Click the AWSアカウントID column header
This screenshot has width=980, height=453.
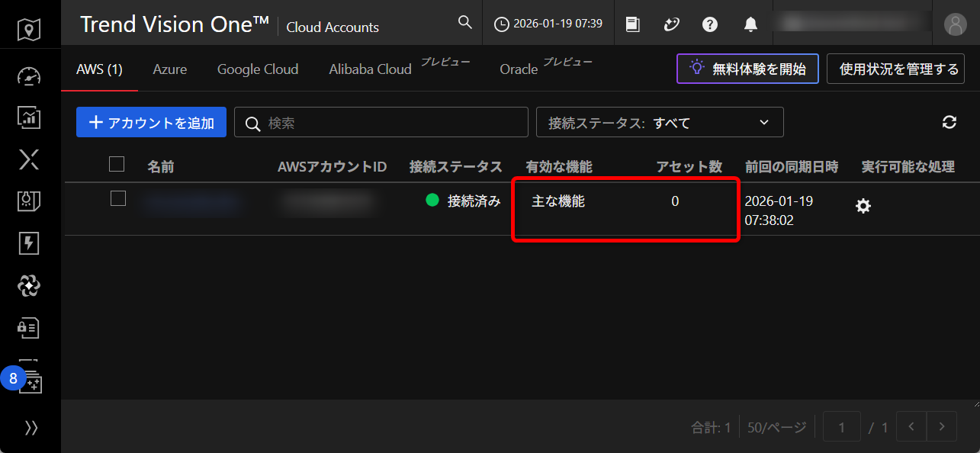pyautogui.click(x=332, y=166)
